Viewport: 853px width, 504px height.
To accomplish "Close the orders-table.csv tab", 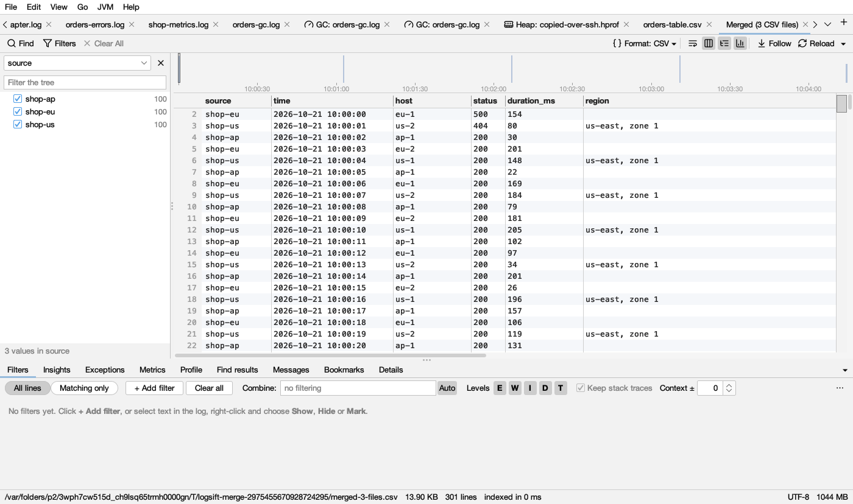I will pyautogui.click(x=709, y=24).
